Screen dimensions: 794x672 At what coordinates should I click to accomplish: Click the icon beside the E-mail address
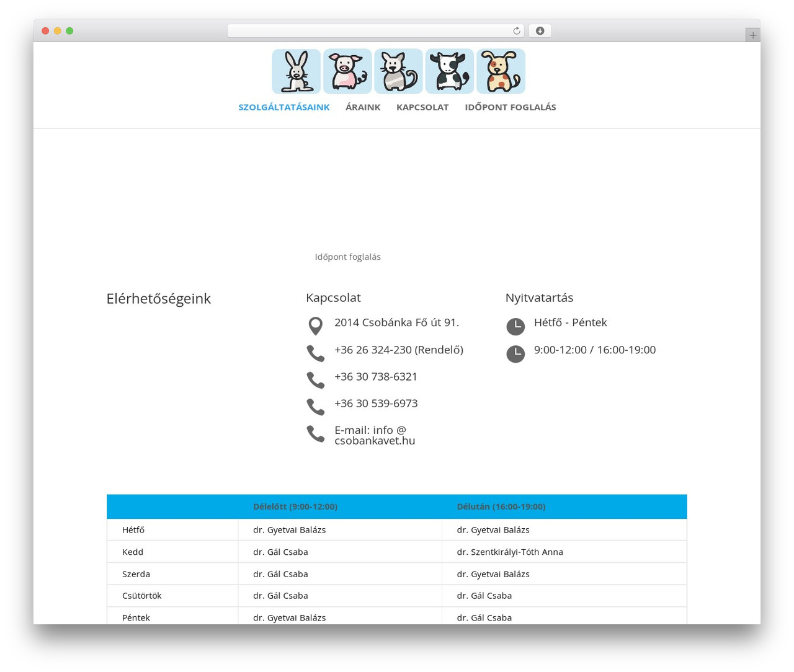coord(316,434)
